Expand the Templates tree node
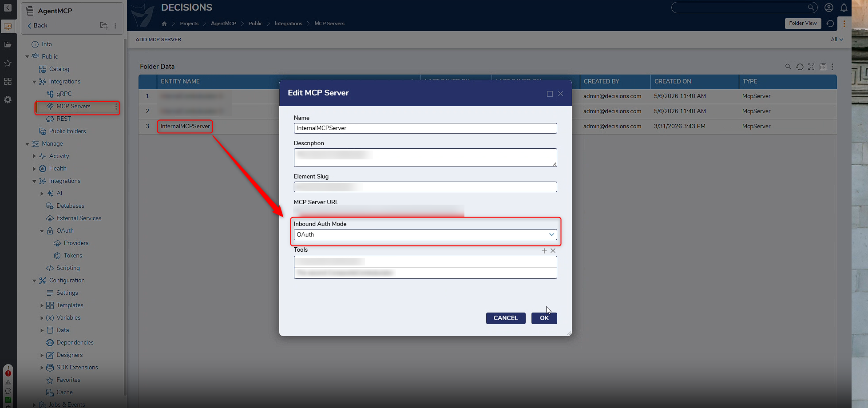 [42, 305]
